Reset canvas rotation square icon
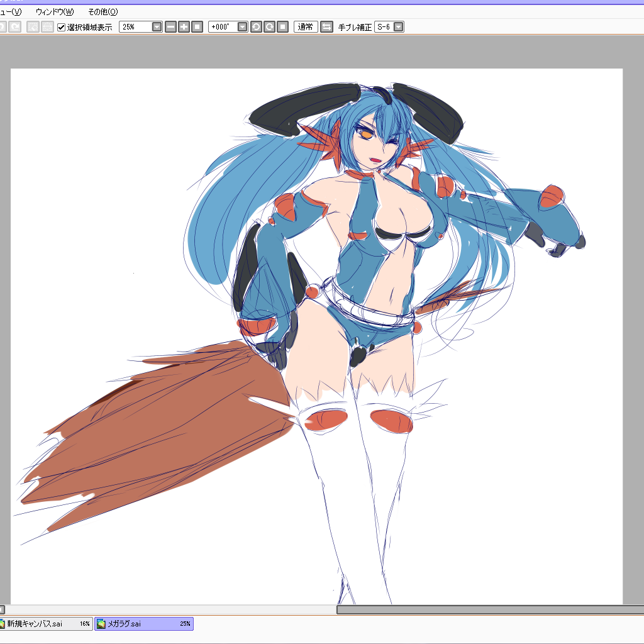Image resolution: width=644 pixels, height=644 pixels. 282,27
